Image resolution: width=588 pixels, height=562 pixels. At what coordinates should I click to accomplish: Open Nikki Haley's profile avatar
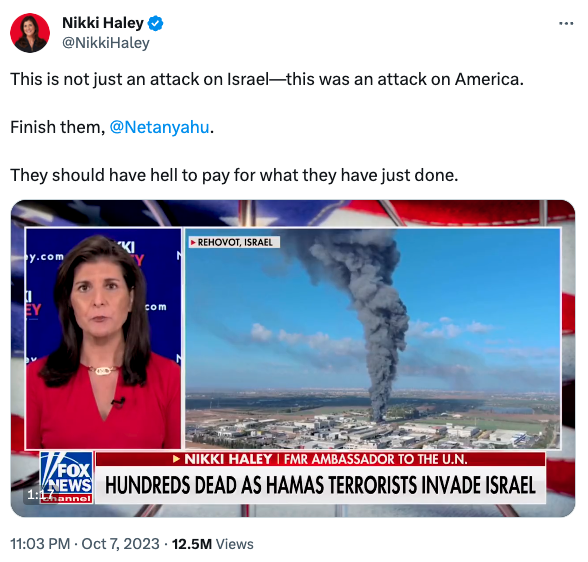tap(30, 33)
